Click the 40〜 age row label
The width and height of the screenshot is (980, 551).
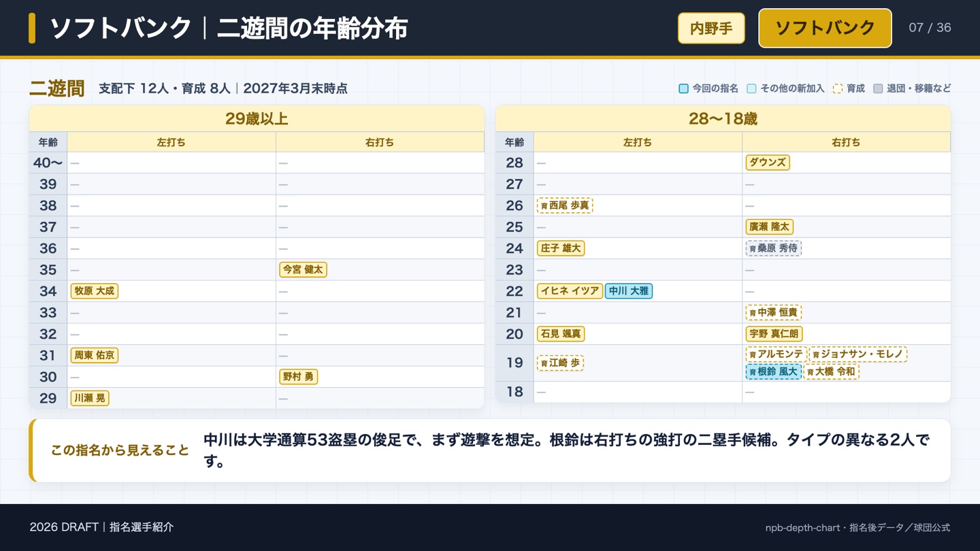(x=48, y=163)
